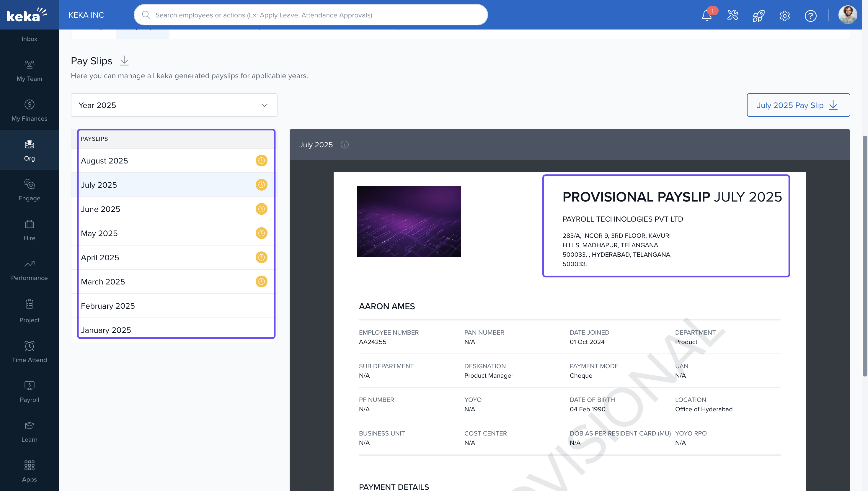Viewport: 868px width, 491px height.
Task: Click the tools wrench icon in header
Action: coord(732,16)
